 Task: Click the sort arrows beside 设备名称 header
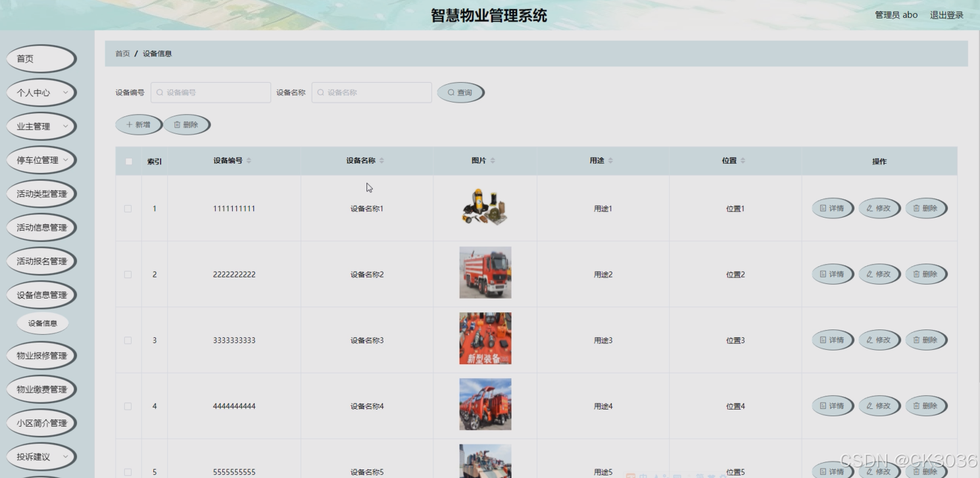(381, 161)
